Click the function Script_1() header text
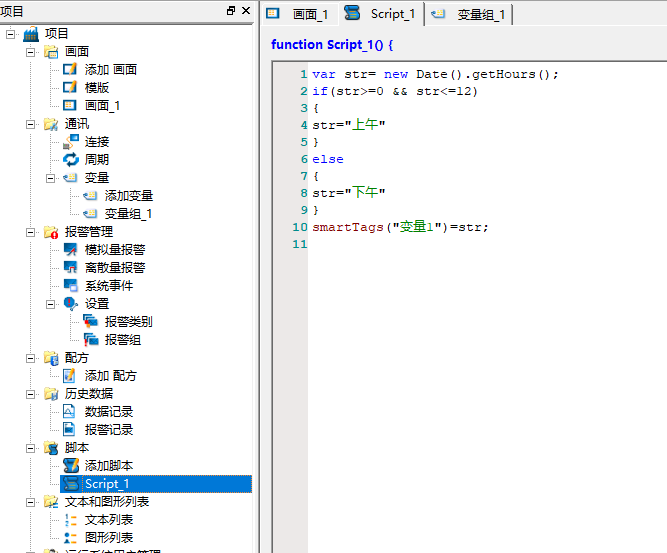The width and height of the screenshot is (667, 553). (332, 45)
